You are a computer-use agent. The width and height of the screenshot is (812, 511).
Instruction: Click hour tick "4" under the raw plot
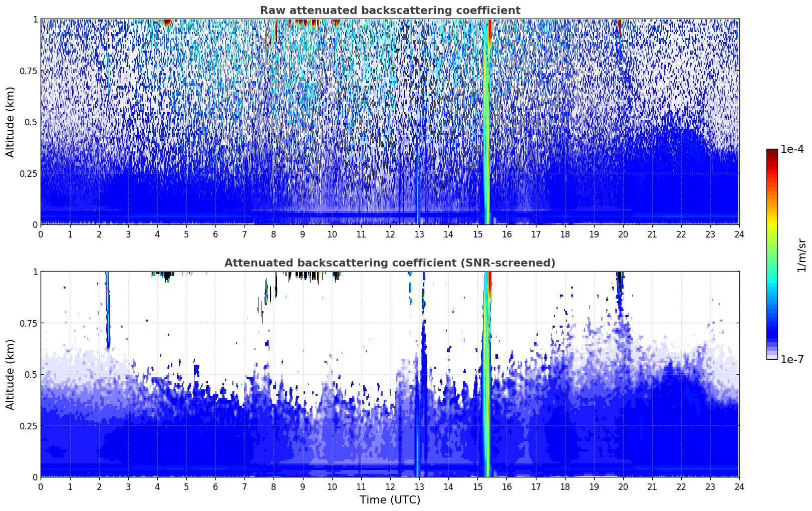point(157,234)
